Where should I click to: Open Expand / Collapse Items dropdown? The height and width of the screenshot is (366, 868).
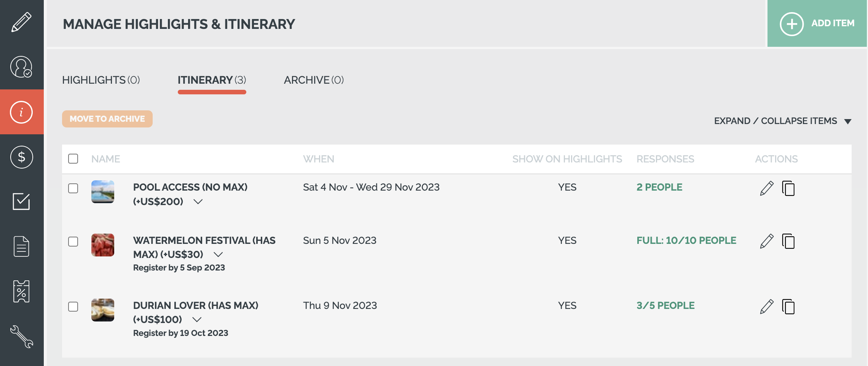pyautogui.click(x=783, y=121)
